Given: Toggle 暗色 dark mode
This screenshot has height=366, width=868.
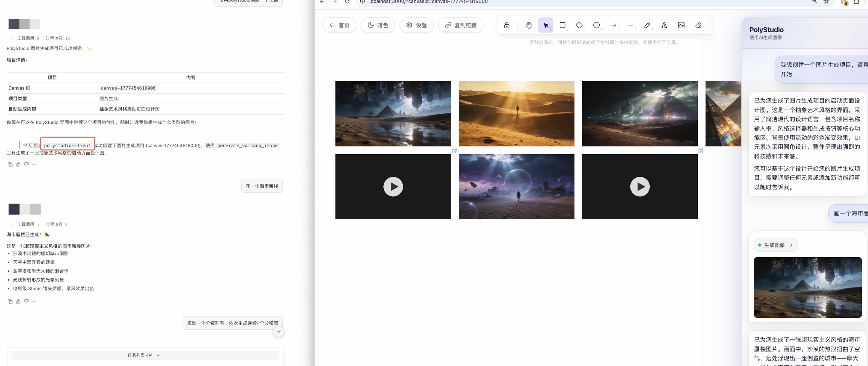Looking at the screenshot, I should [378, 25].
